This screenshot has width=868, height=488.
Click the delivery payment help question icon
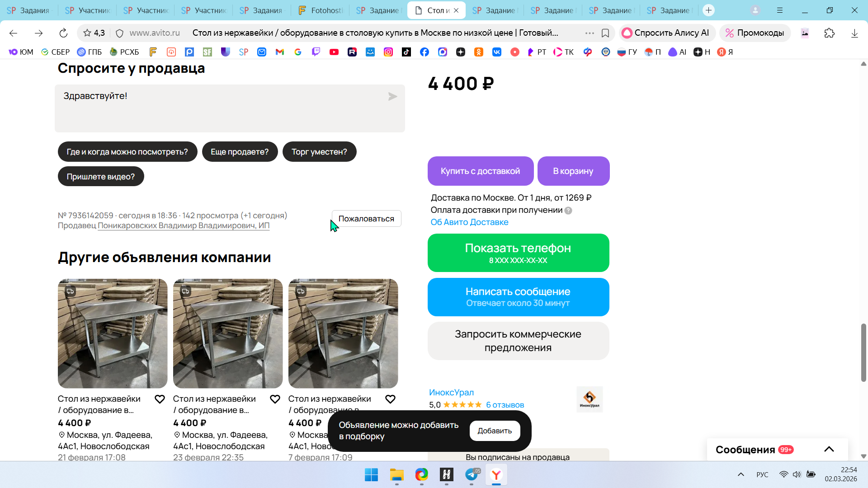click(568, 211)
